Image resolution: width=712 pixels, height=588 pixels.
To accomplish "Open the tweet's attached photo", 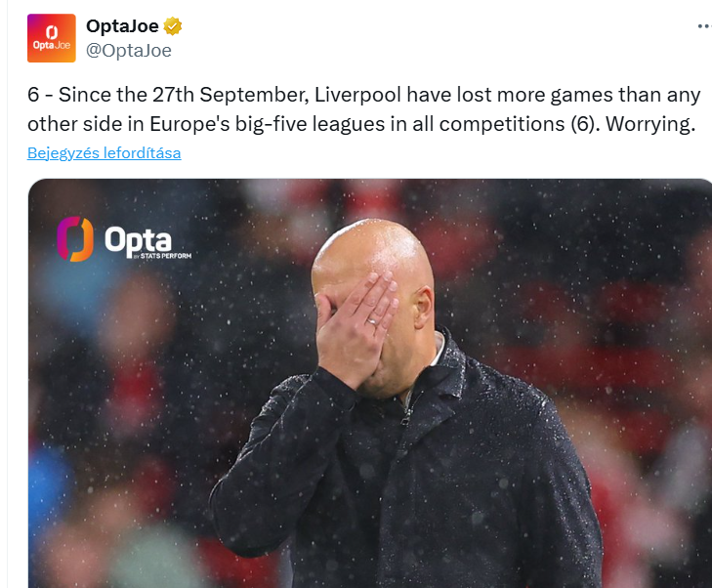I will [370, 383].
